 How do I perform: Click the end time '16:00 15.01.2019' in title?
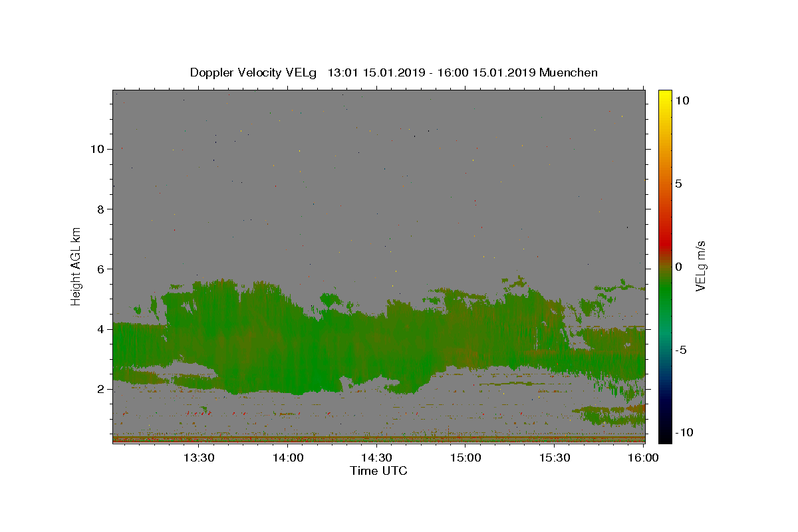tap(486, 72)
